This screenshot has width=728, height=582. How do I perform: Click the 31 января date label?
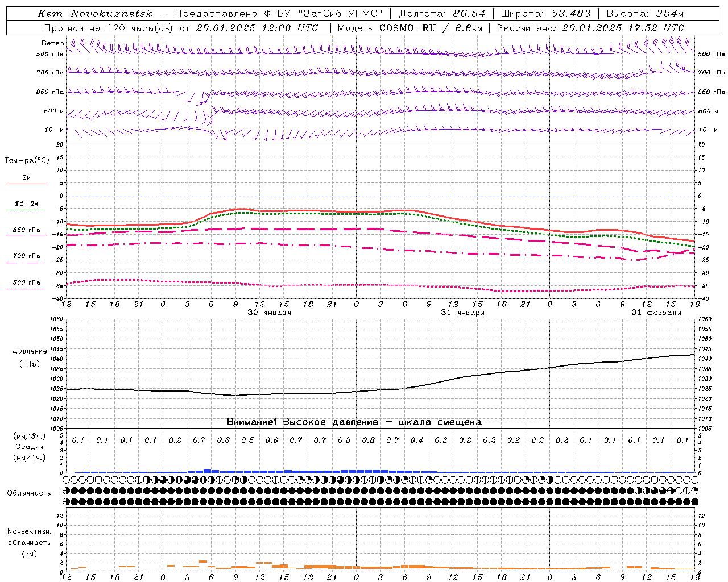point(462,313)
